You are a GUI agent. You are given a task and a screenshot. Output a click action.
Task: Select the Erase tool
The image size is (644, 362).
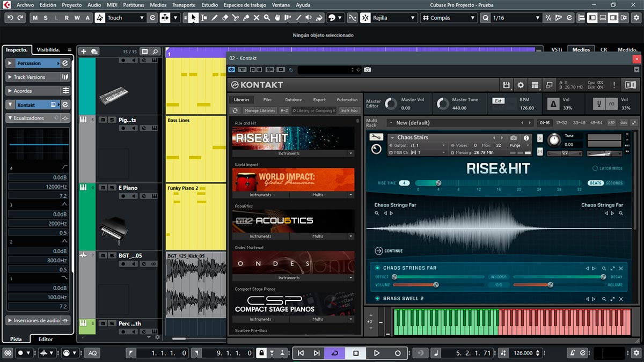225,18
